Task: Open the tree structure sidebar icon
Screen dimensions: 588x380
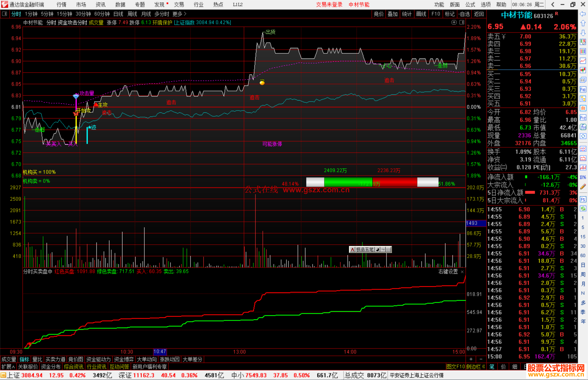Action: coord(583,99)
